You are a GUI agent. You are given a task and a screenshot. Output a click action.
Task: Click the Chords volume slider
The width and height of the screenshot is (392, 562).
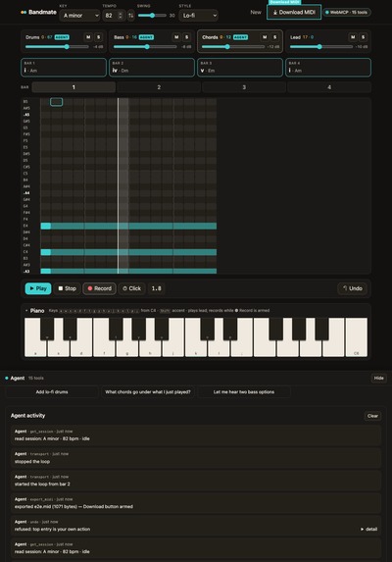click(x=233, y=47)
